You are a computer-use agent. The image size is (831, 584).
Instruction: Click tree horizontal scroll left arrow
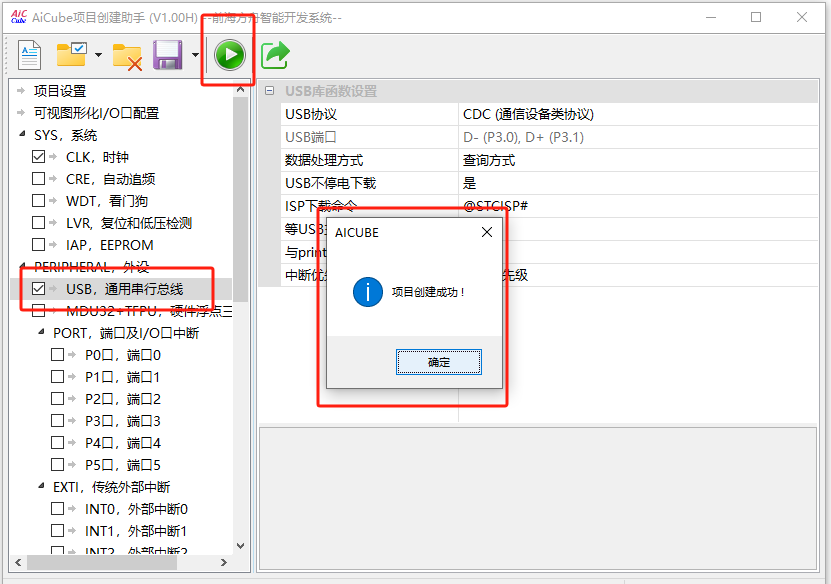point(18,562)
